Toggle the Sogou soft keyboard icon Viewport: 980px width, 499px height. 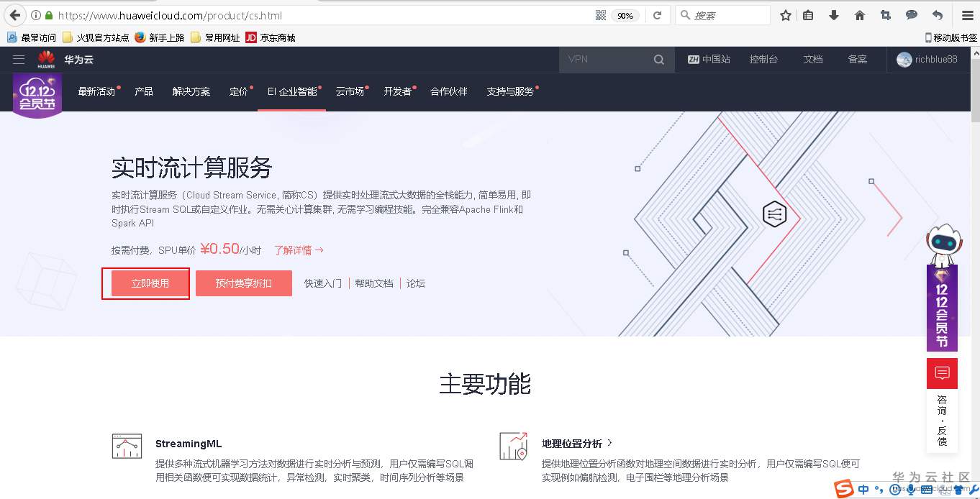(927, 490)
